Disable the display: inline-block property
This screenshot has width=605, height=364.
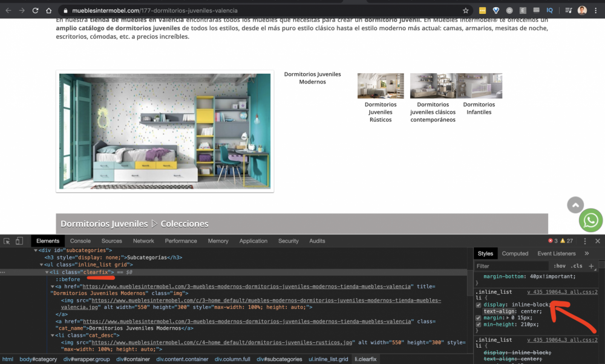(479, 305)
